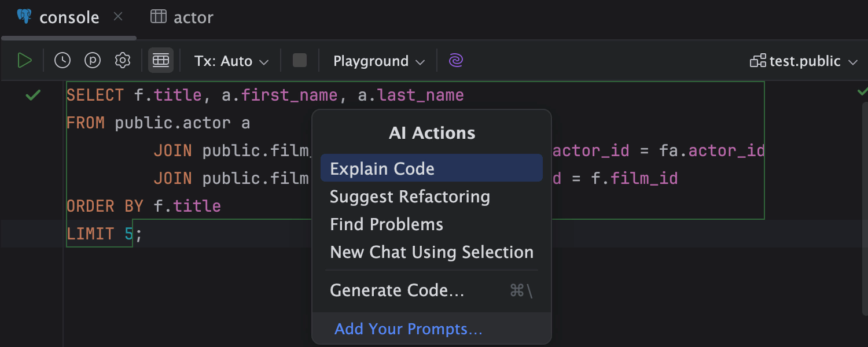868x347 pixels.
Task: Close the console tab
Action: [118, 17]
